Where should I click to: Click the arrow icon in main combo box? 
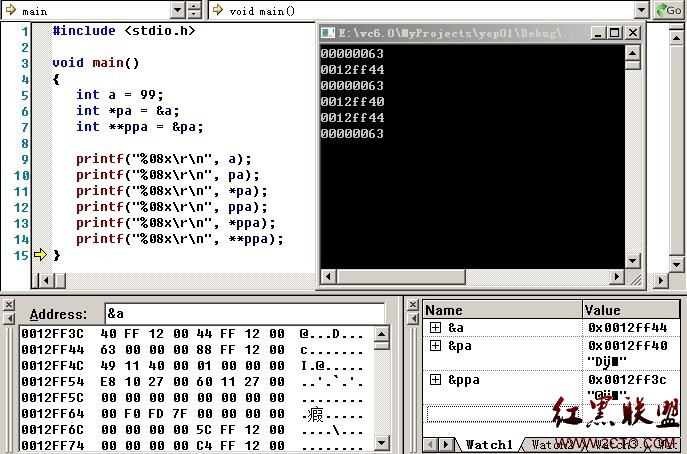coord(11,10)
